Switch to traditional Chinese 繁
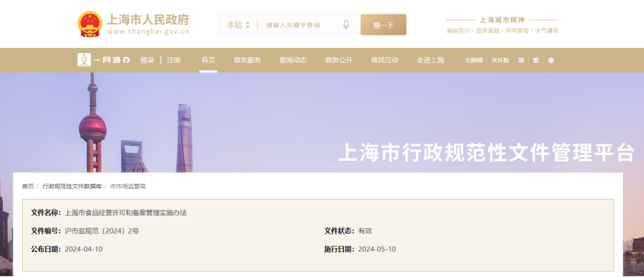Image resolution: width=644 pixels, height=277 pixels. click(536, 60)
